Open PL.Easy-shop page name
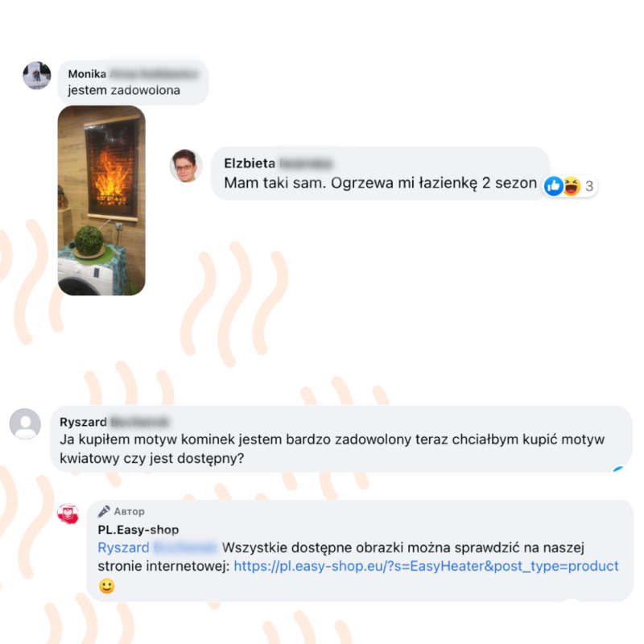 pyautogui.click(x=138, y=530)
